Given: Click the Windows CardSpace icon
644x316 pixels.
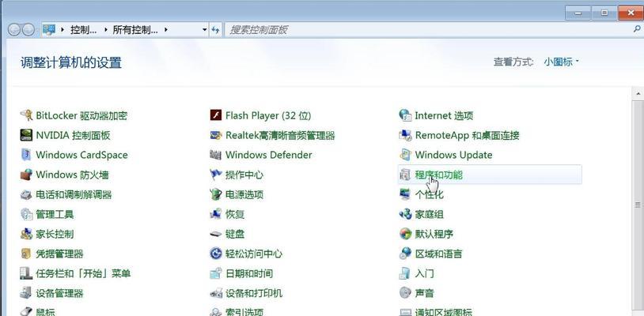Looking at the screenshot, I should click(x=26, y=155).
